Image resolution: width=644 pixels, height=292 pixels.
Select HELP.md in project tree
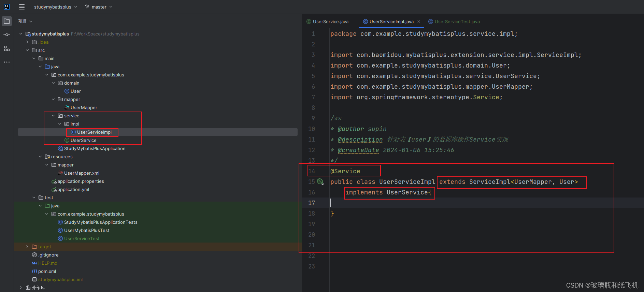47,263
